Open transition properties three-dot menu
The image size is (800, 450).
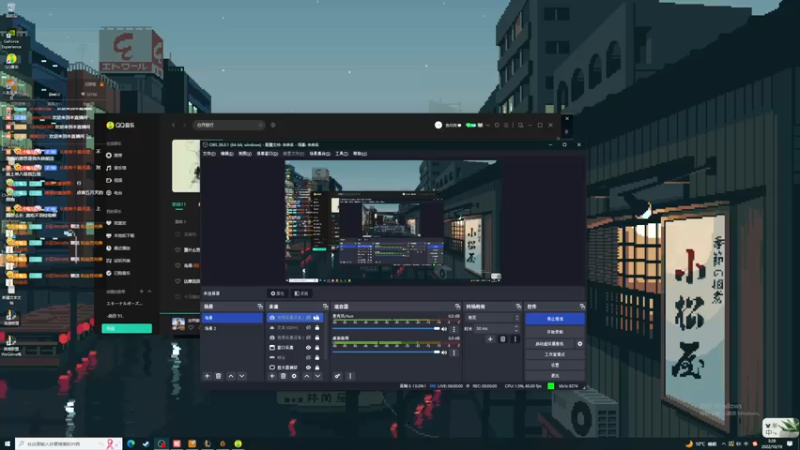tap(515, 339)
